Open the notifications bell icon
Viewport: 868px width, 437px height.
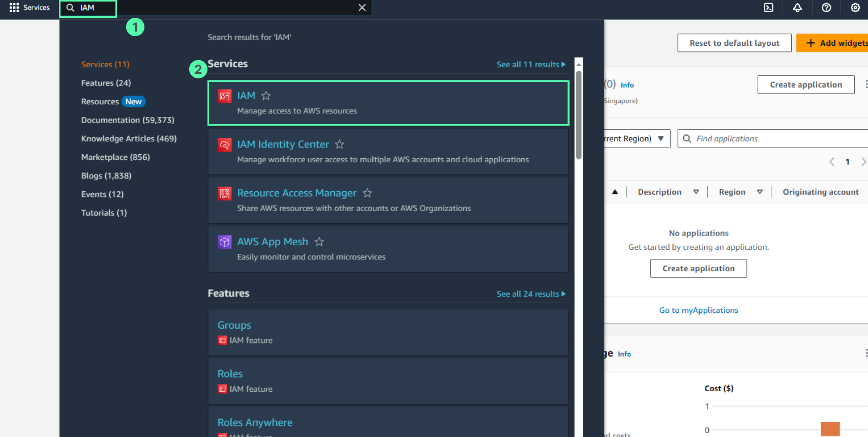click(x=797, y=8)
